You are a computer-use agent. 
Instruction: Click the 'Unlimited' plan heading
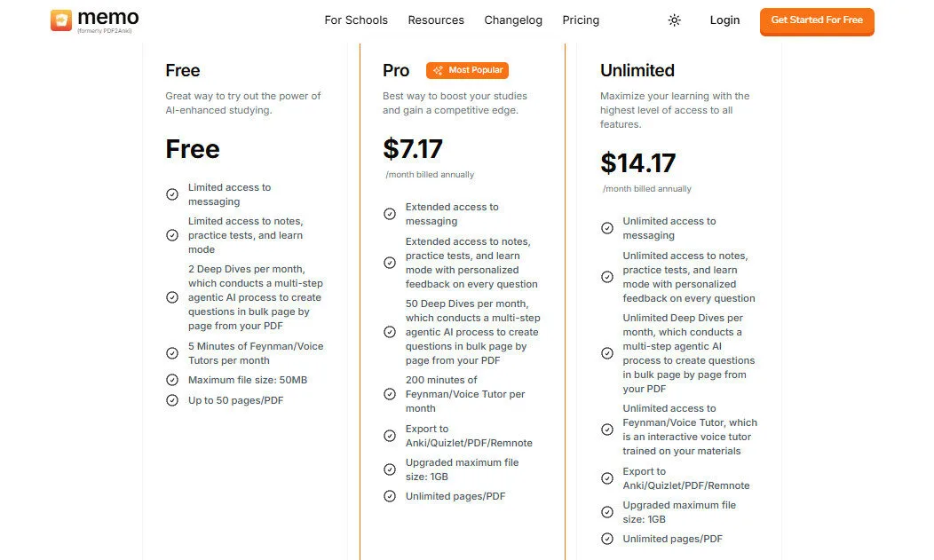[636, 70]
